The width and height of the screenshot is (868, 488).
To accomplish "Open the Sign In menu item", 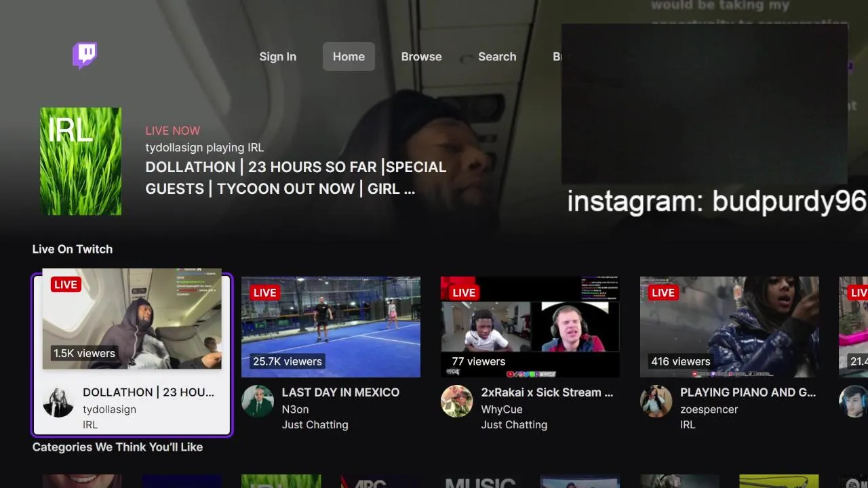I will click(x=277, y=57).
